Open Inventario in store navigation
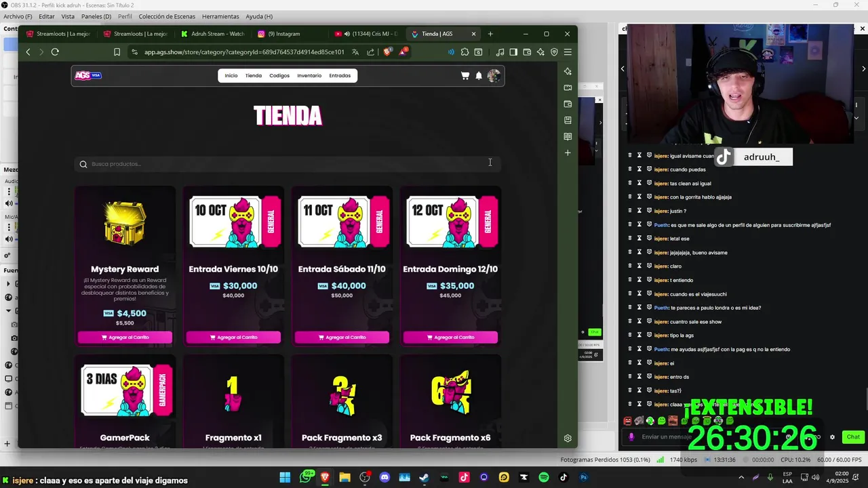The image size is (868, 488). (309, 76)
